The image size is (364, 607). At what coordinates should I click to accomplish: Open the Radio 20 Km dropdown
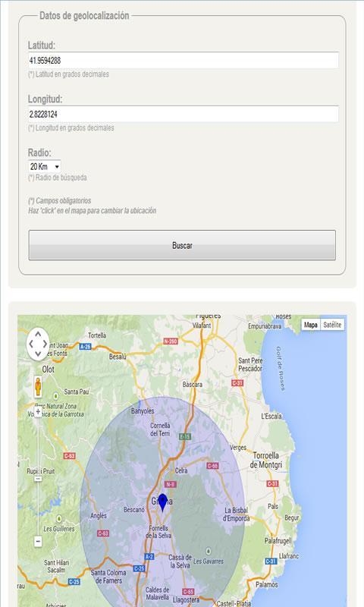(45, 167)
